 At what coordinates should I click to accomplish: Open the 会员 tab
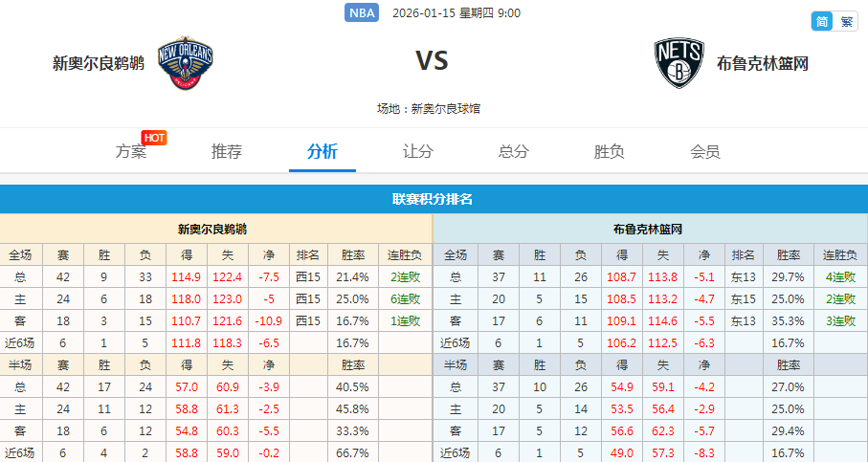click(705, 151)
